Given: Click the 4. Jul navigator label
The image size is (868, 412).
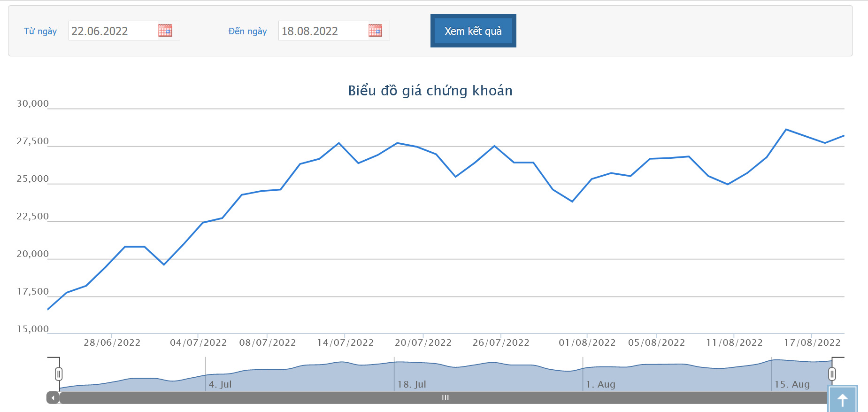Looking at the screenshot, I should 220,384.
